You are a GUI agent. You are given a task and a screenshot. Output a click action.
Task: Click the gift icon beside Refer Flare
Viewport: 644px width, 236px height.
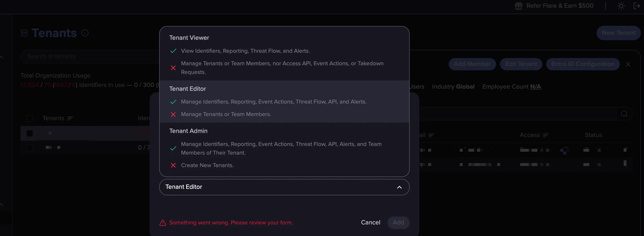point(519,6)
